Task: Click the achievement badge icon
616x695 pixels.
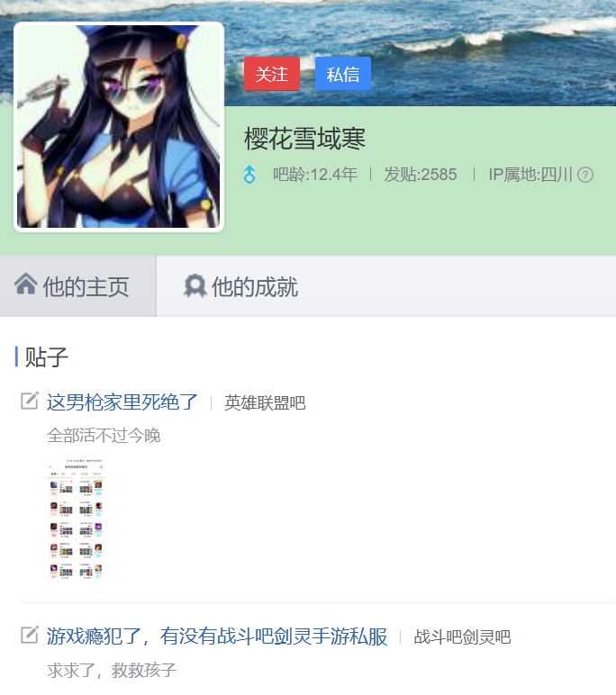Action: (x=195, y=286)
